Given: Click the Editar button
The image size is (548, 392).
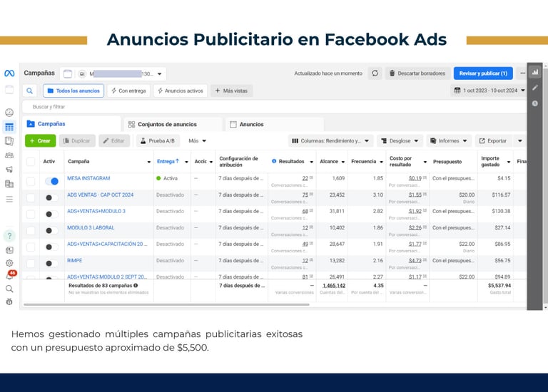Looking at the screenshot, I should point(114,140).
